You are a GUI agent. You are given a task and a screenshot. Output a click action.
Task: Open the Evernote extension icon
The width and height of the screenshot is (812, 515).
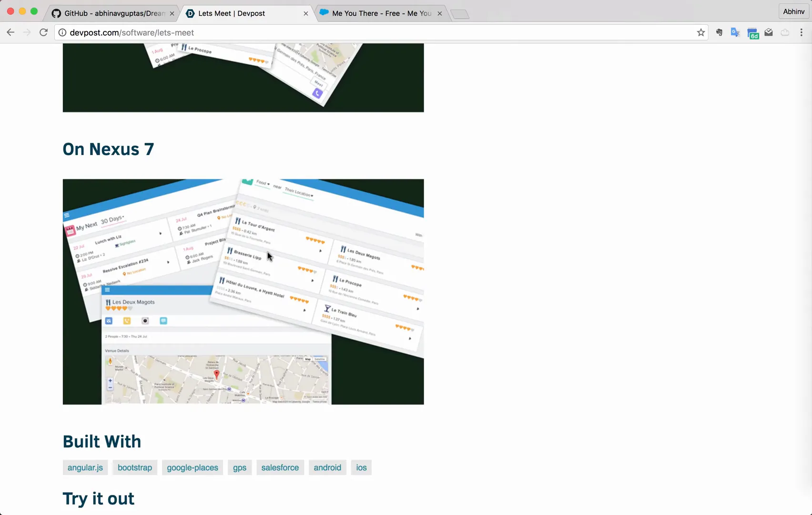(x=719, y=32)
